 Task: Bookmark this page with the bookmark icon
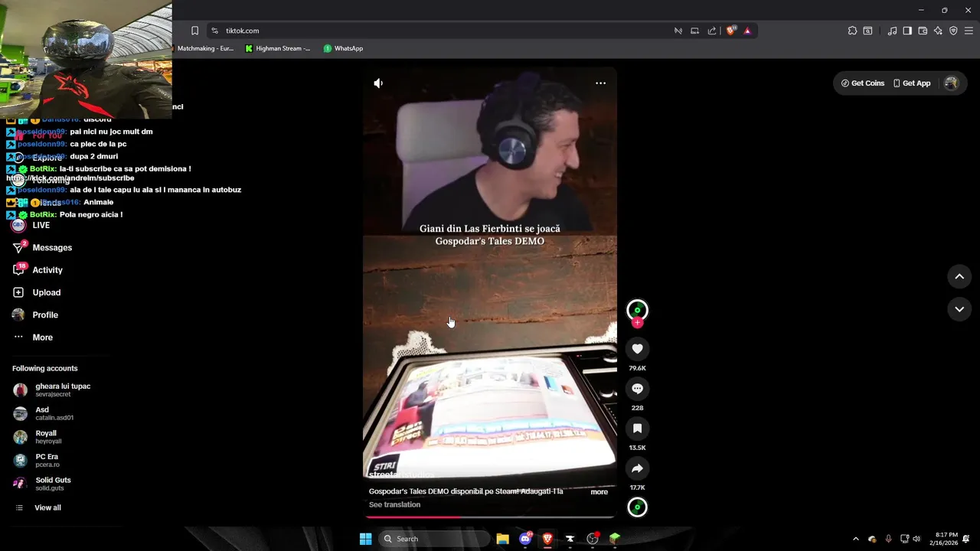(194, 31)
